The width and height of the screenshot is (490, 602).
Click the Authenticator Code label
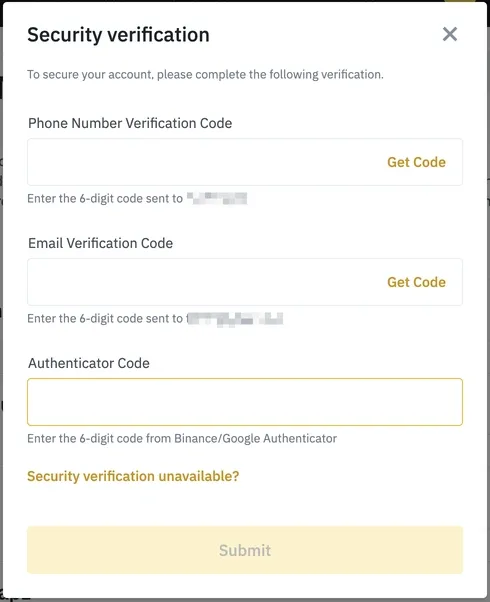(x=89, y=363)
